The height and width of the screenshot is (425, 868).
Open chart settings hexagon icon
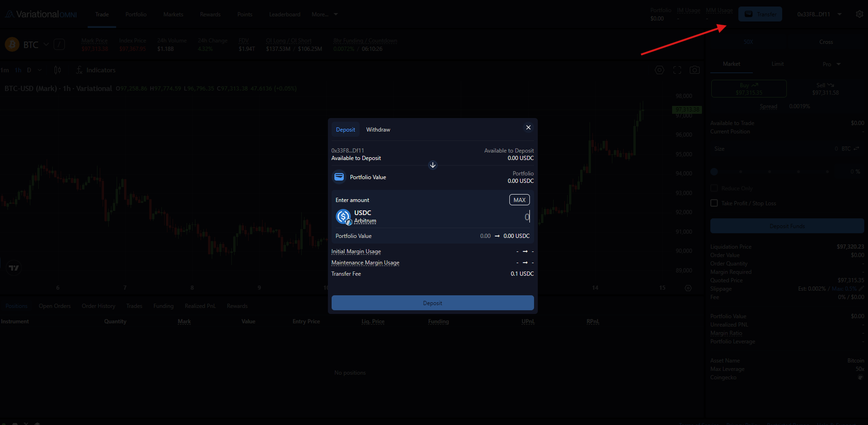point(659,70)
